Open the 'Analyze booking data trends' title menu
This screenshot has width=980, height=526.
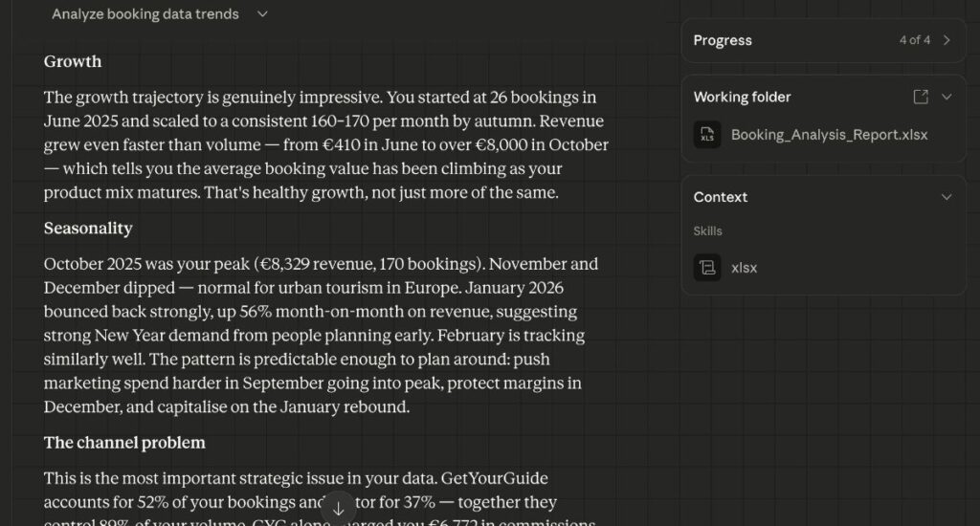click(145, 13)
